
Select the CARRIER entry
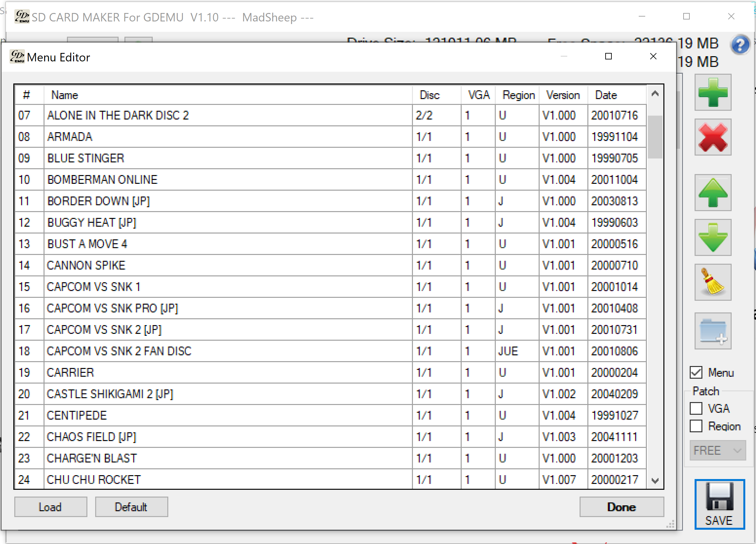[x=330, y=373]
